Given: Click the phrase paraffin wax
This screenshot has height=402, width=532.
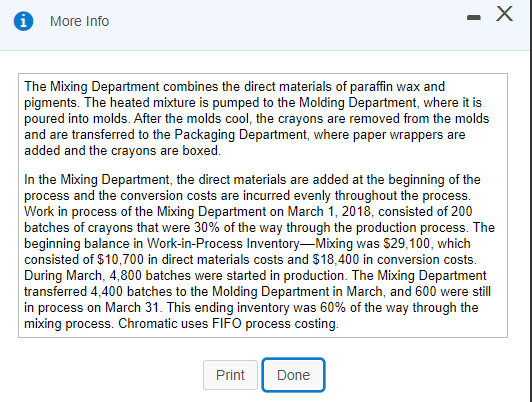Looking at the screenshot, I should coord(372,87).
